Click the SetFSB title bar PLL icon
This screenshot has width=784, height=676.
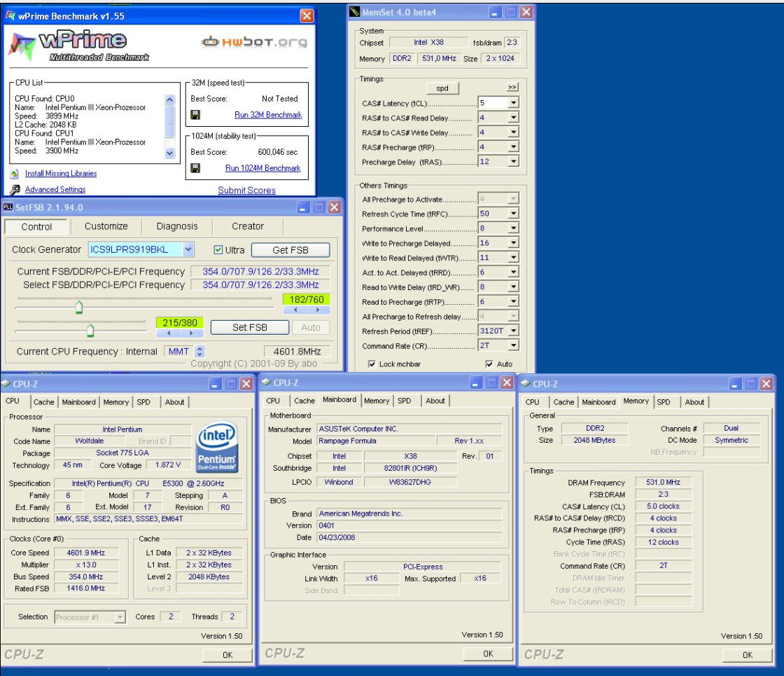(x=8, y=207)
